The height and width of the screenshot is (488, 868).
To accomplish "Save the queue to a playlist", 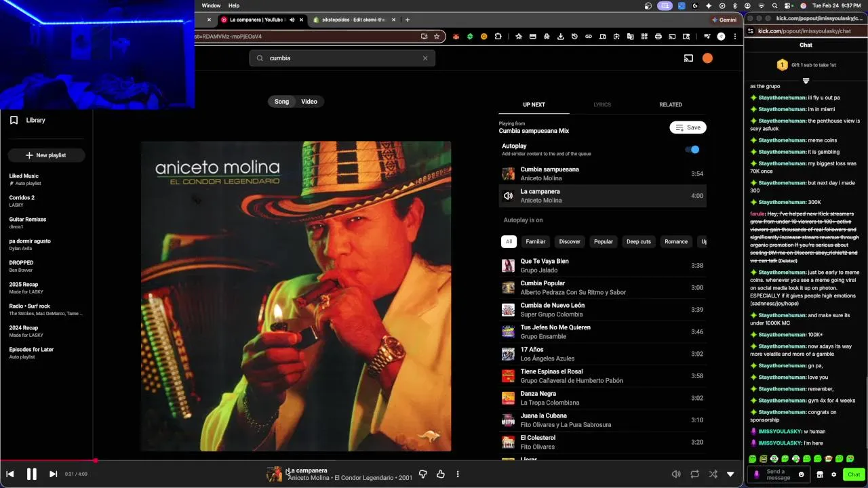I will tap(688, 127).
